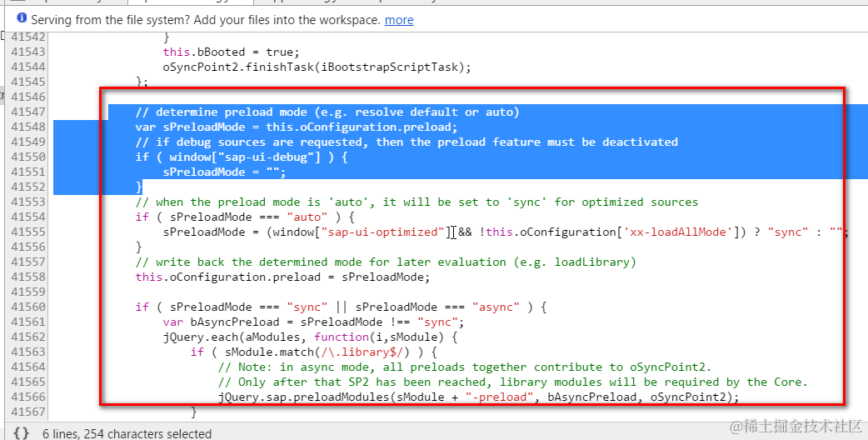The height and width of the screenshot is (440, 868).
Task: Click line number 41562 in the gutter
Action: pos(28,337)
